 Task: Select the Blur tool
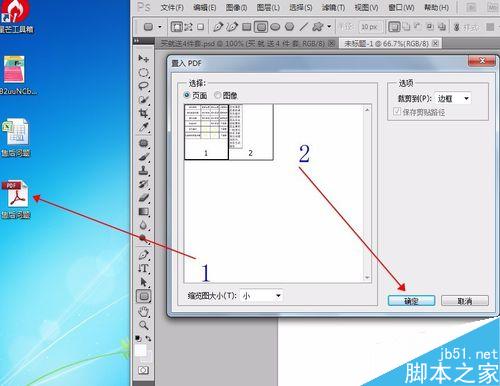point(143,225)
